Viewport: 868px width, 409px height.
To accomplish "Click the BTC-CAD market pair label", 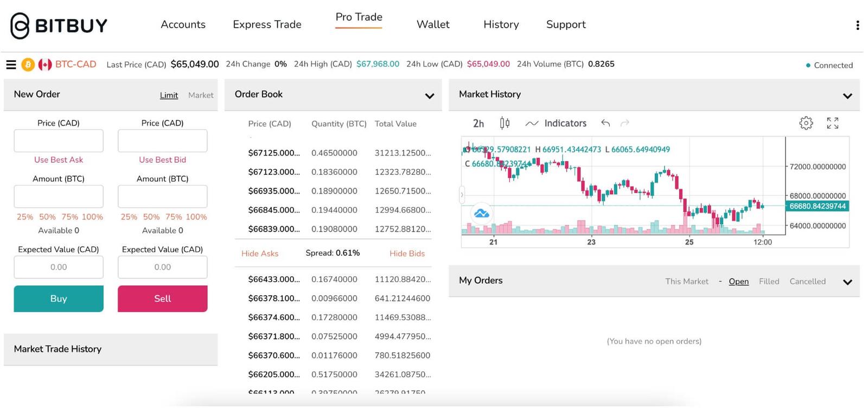I will point(76,64).
